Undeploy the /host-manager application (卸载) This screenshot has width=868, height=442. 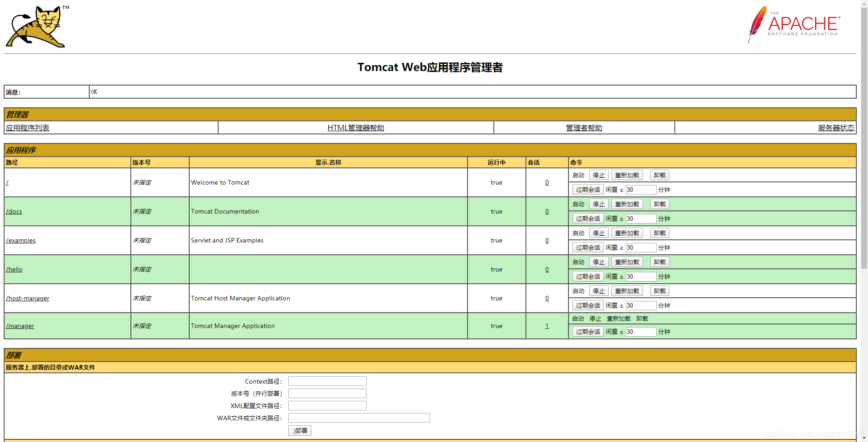tap(659, 291)
